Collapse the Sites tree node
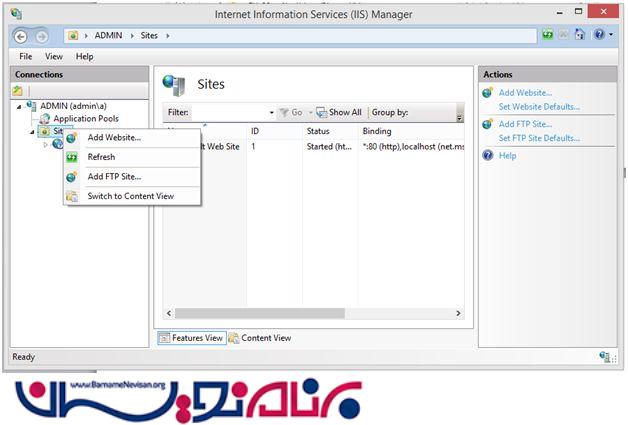 (32, 132)
